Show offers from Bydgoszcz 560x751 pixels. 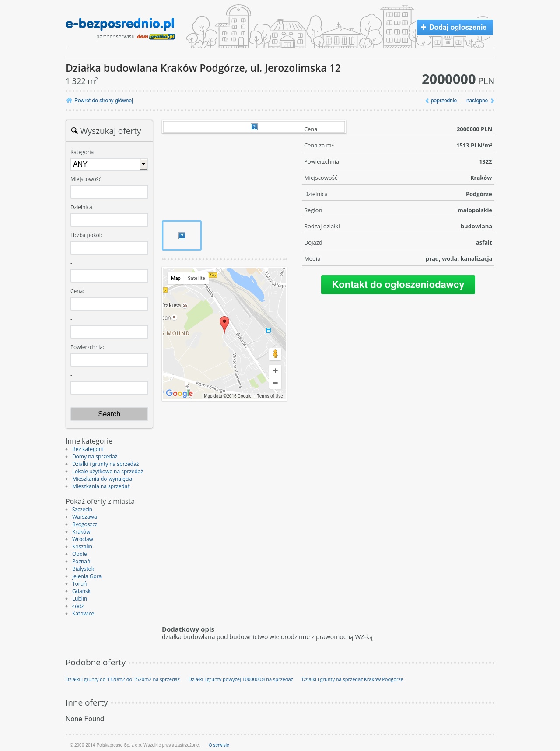pos(85,524)
